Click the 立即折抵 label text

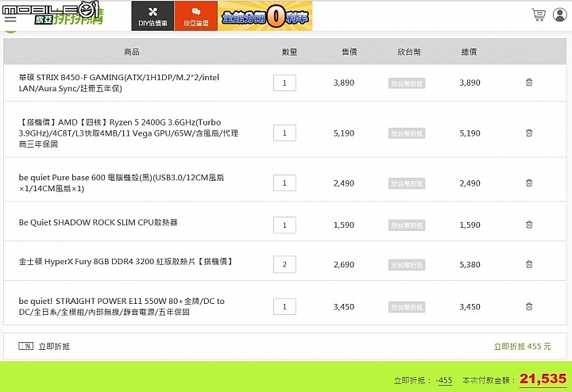point(54,346)
